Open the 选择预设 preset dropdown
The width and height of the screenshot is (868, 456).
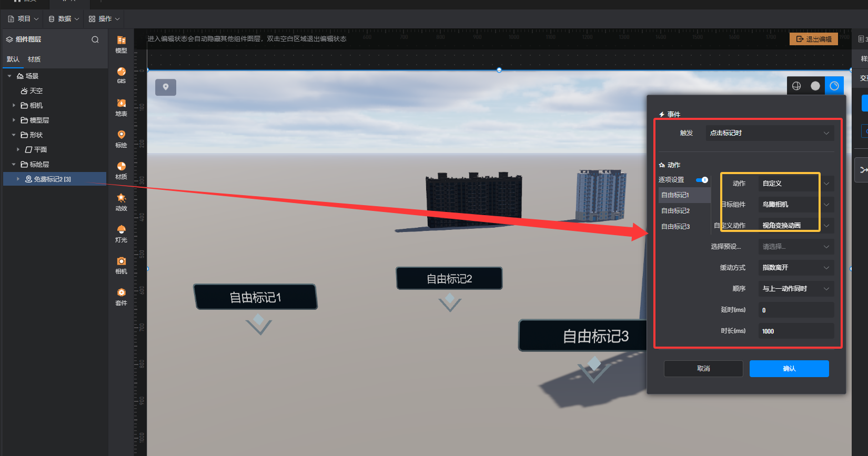pos(796,247)
